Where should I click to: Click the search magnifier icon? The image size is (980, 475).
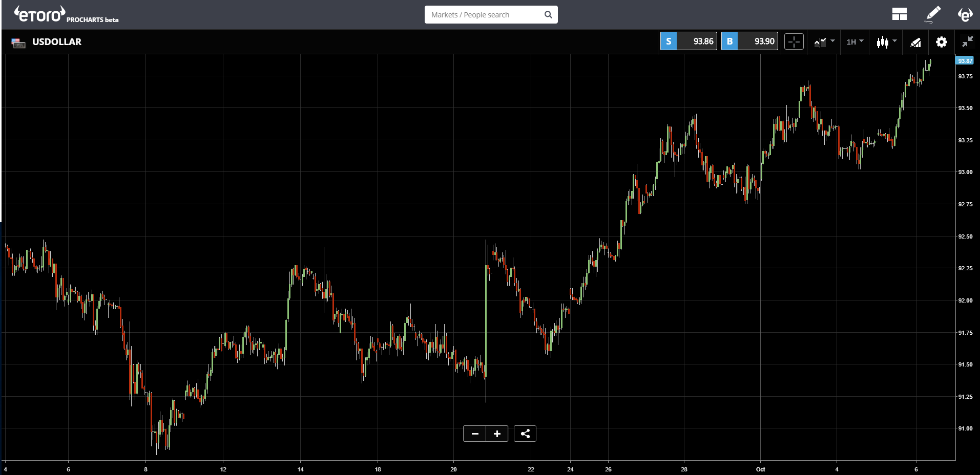tap(548, 15)
